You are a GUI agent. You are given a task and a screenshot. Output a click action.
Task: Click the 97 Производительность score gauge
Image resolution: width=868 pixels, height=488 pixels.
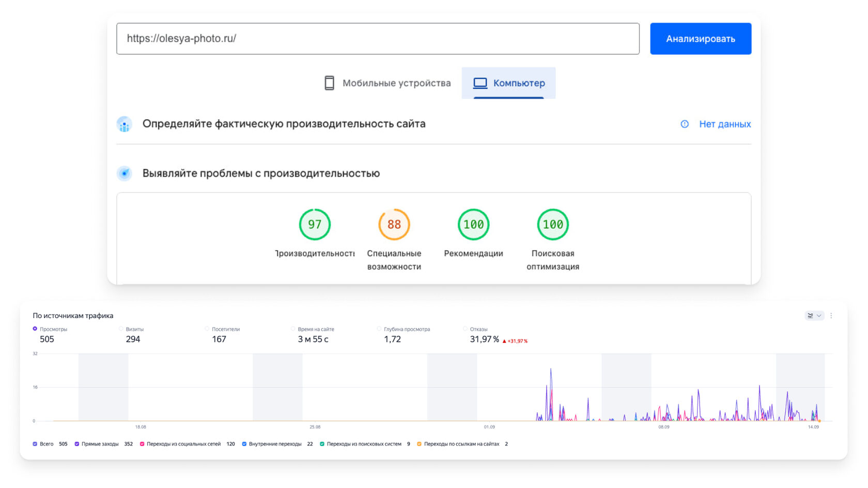point(315,225)
